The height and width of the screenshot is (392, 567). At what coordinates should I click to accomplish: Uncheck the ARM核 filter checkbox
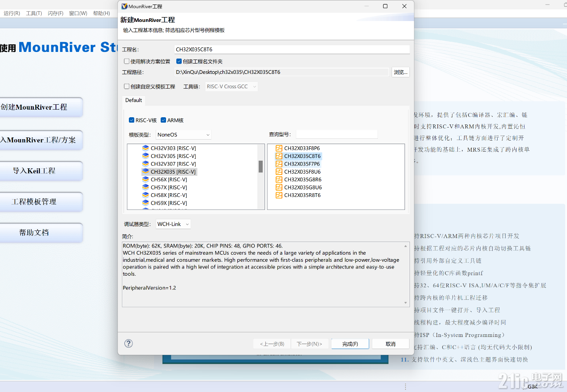click(x=163, y=120)
